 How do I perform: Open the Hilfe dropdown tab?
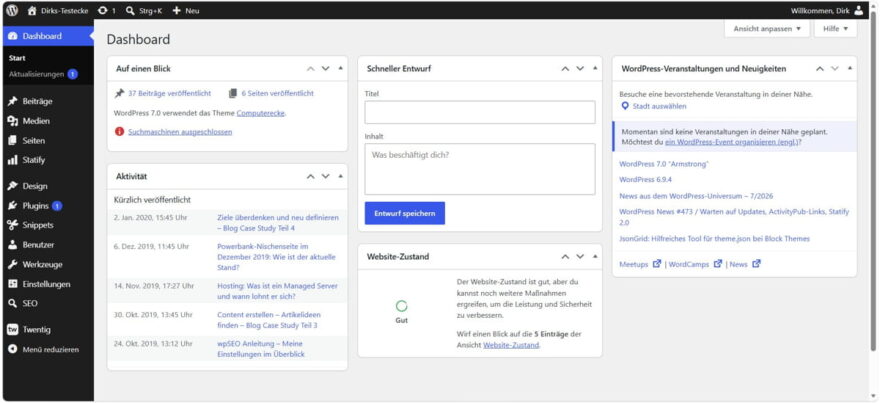(x=835, y=29)
